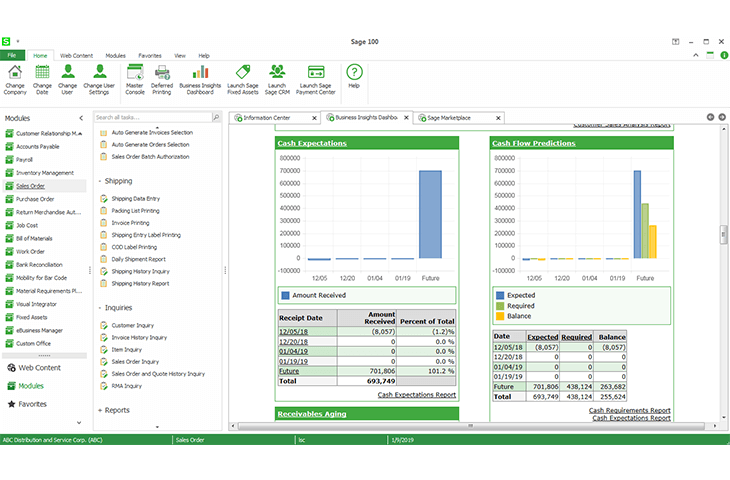
Task: Open the Cash Requirements Report link
Action: [629, 410]
